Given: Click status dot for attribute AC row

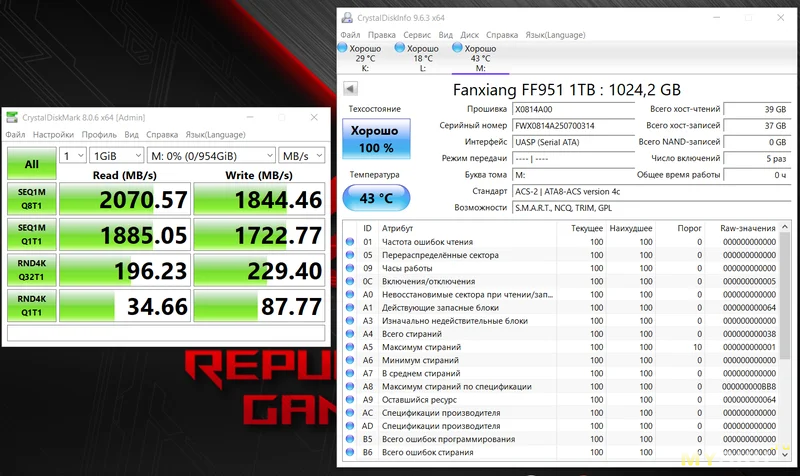Looking at the screenshot, I should 350,413.
